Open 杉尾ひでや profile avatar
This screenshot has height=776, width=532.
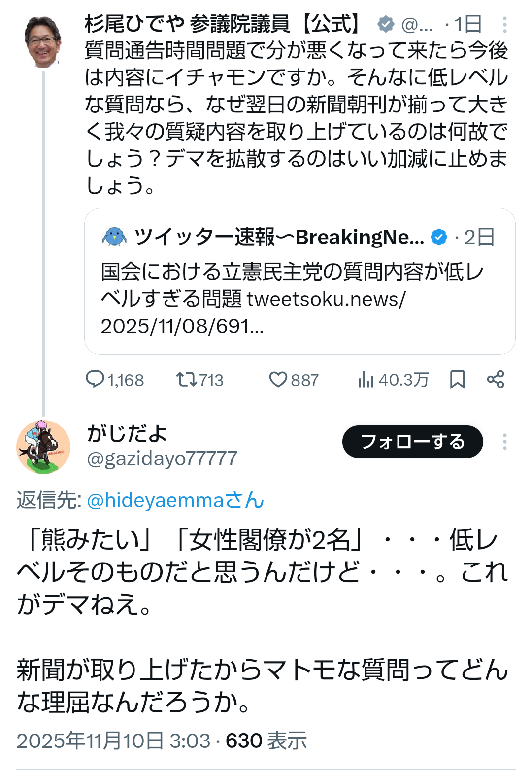(x=43, y=42)
